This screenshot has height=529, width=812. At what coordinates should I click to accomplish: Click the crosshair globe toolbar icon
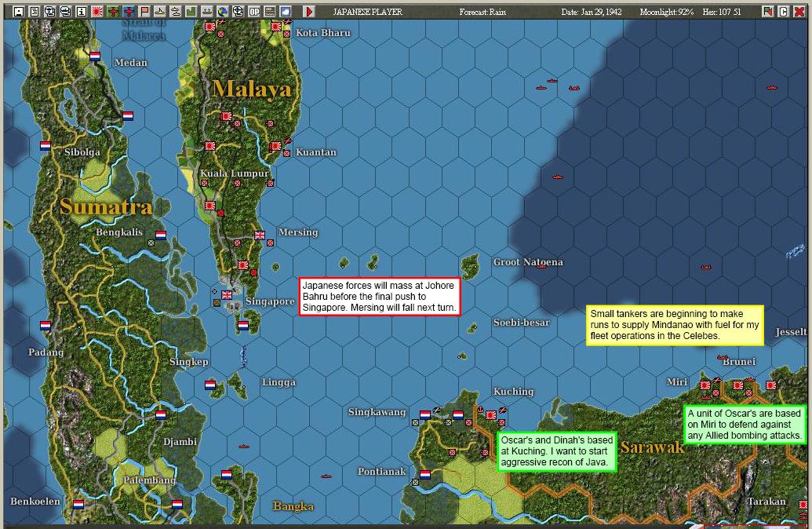239,12
